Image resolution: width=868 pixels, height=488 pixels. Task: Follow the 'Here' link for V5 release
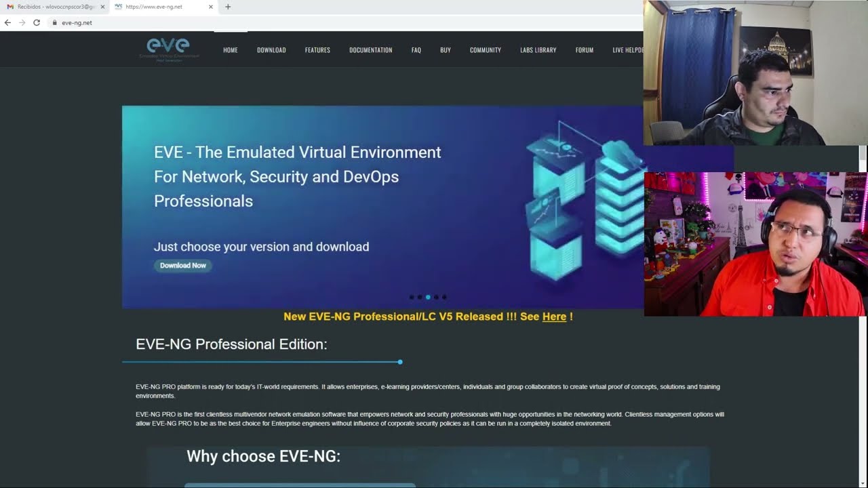pyautogui.click(x=554, y=317)
